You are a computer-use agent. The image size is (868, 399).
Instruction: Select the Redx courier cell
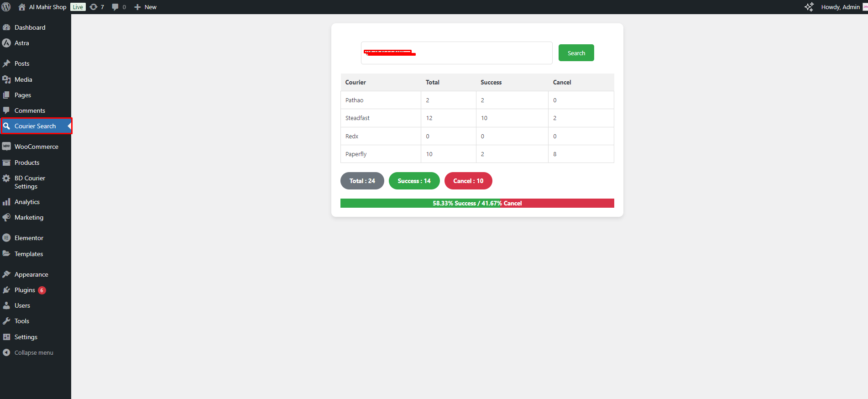(381, 136)
